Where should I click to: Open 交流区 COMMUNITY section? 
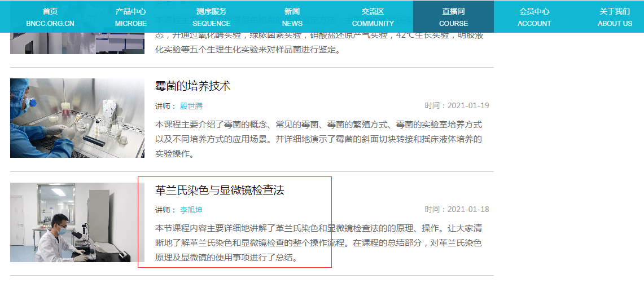point(373,17)
